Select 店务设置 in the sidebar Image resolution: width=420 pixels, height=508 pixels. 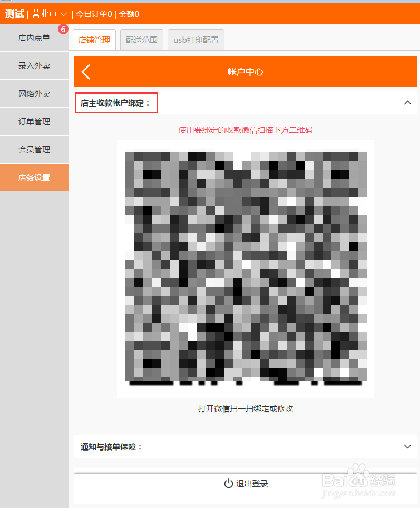coord(34,177)
